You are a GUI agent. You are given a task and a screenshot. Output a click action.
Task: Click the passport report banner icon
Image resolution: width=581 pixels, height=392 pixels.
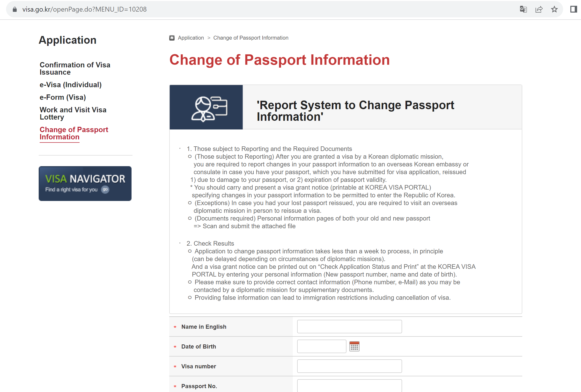click(x=206, y=107)
